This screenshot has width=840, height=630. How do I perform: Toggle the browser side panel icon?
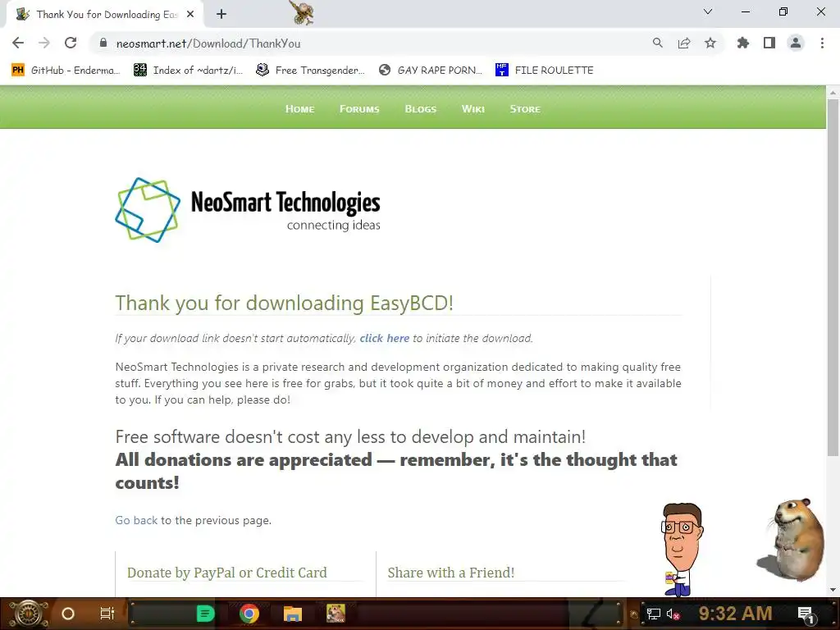tap(769, 43)
